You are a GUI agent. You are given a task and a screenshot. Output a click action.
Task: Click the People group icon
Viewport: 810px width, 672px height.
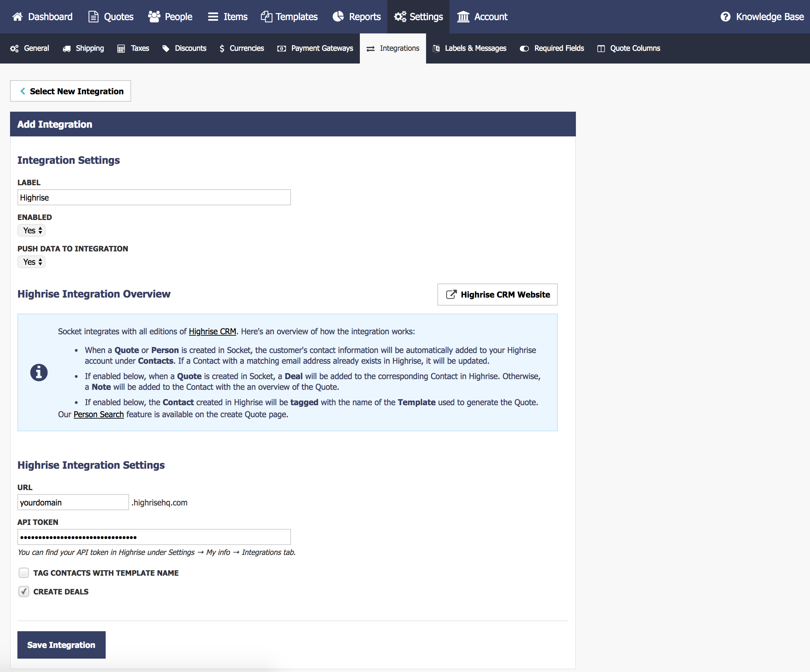154,17
